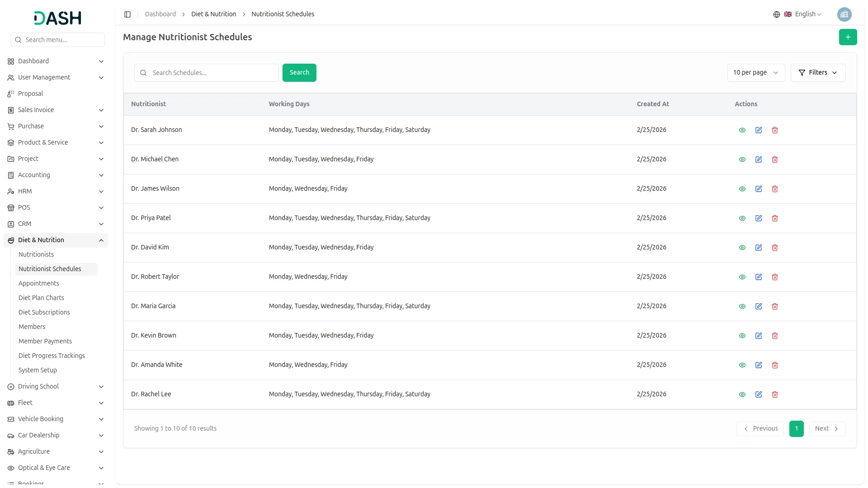Click the Next pagination button
Screen dimensions: 868x488
[x=827, y=429]
